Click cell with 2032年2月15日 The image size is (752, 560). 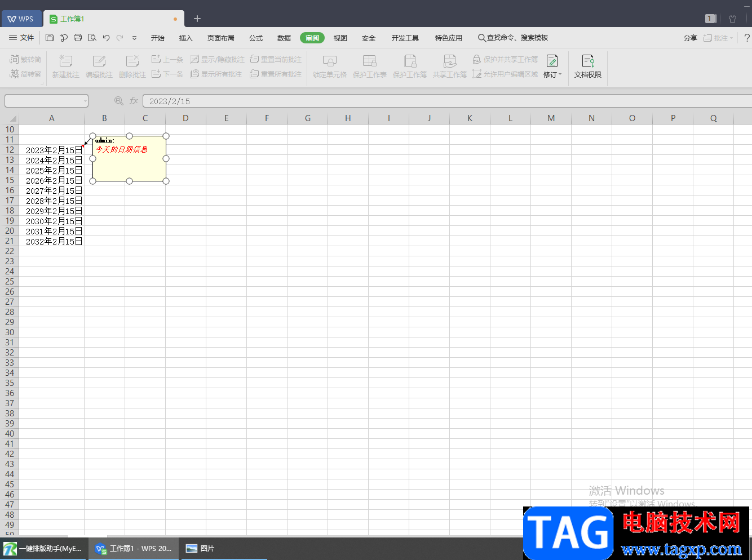pos(51,241)
